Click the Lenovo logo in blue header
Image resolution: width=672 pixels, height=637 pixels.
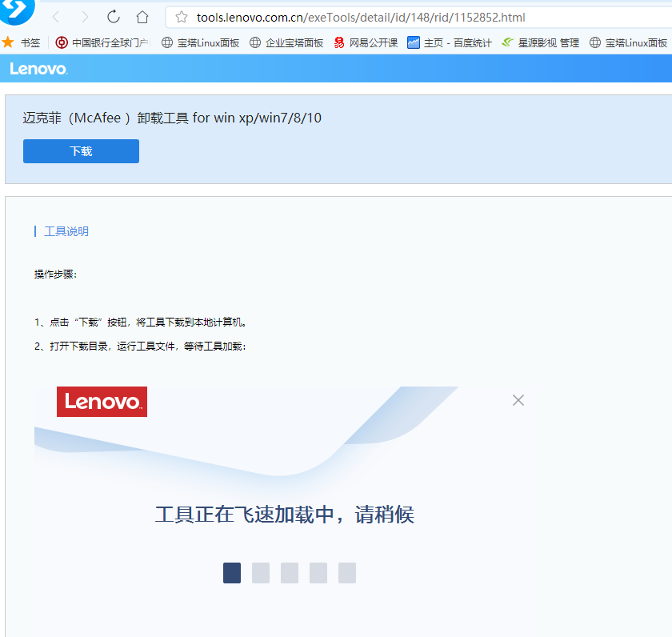[38, 69]
